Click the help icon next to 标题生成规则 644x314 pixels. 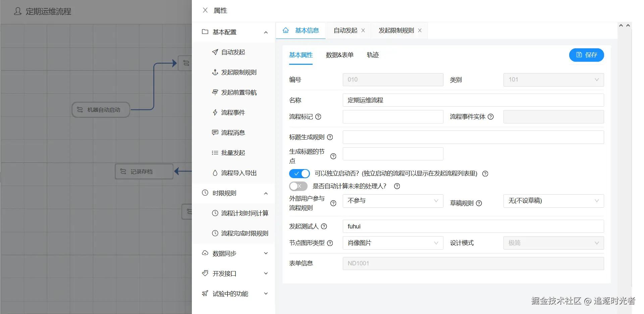coord(330,137)
